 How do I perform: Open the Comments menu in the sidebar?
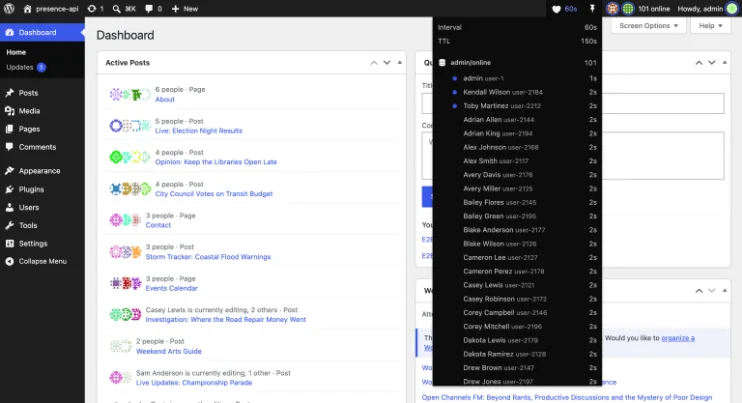[37, 147]
